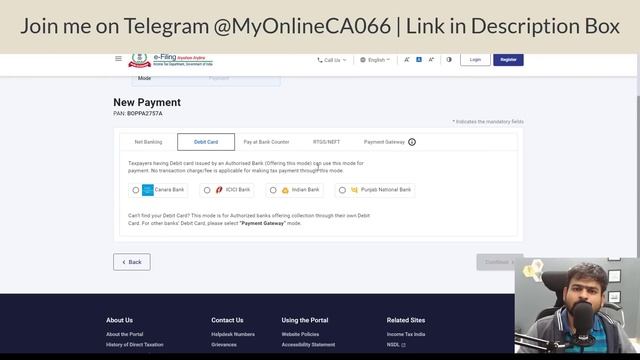This screenshot has width=640, height=360.
Task: Switch to Pay at Bank Counter tab
Action: 266,142
